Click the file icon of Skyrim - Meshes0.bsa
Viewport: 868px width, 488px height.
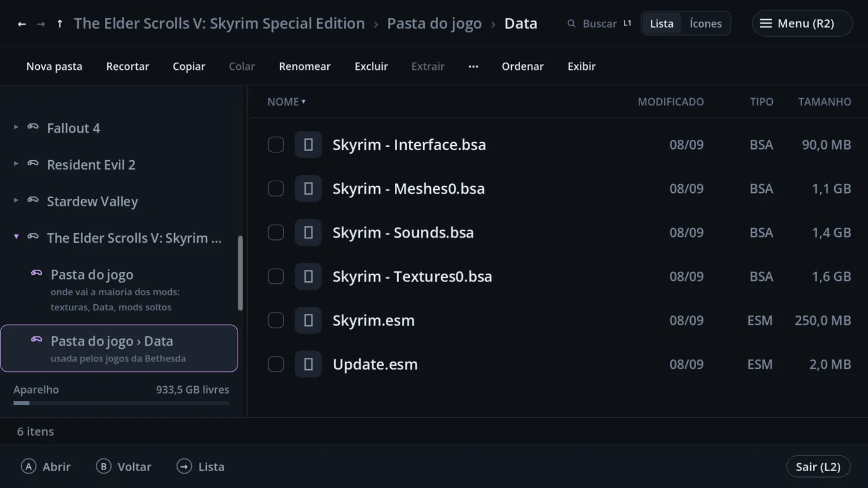pyautogui.click(x=308, y=189)
